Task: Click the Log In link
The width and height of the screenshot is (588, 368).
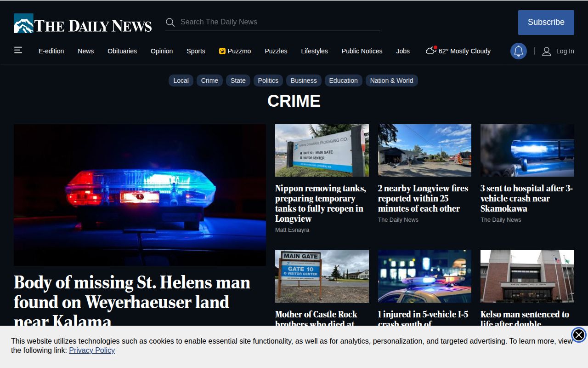Action: pyautogui.click(x=565, y=51)
